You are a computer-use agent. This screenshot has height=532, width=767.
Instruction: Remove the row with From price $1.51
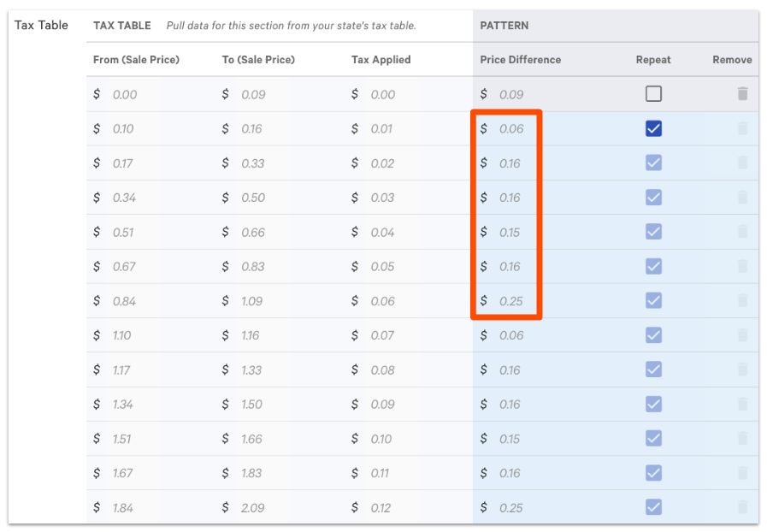coord(742,438)
